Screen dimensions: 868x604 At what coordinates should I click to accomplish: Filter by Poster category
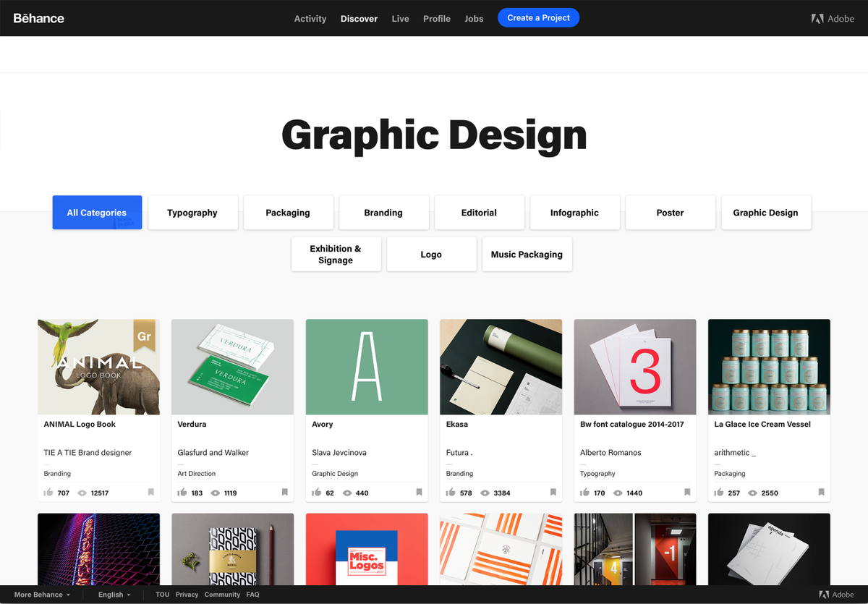pyautogui.click(x=670, y=213)
